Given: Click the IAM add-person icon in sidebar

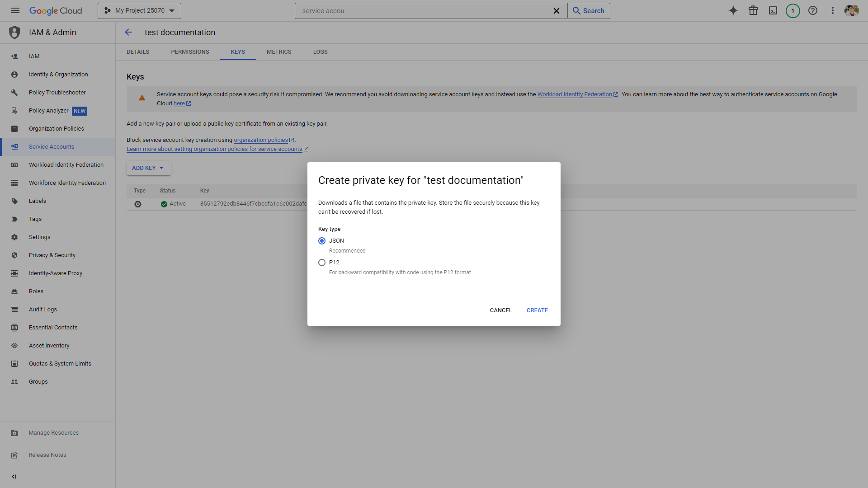Looking at the screenshot, I should (14, 56).
